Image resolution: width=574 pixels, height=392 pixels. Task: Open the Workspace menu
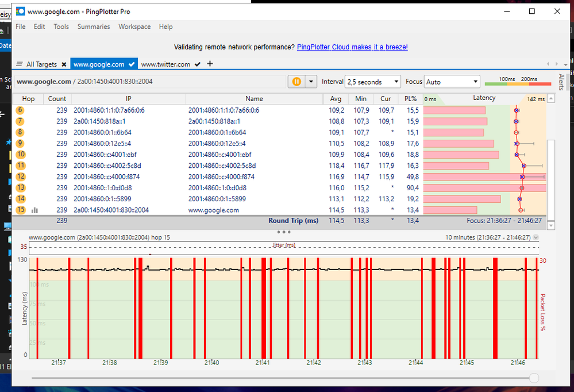(134, 26)
